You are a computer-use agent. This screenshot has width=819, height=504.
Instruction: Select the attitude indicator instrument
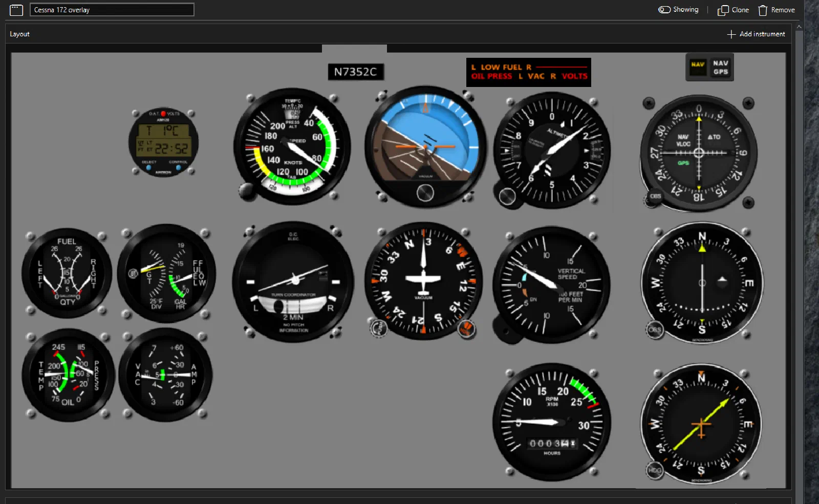pyautogui.click(x=425, y=147)
